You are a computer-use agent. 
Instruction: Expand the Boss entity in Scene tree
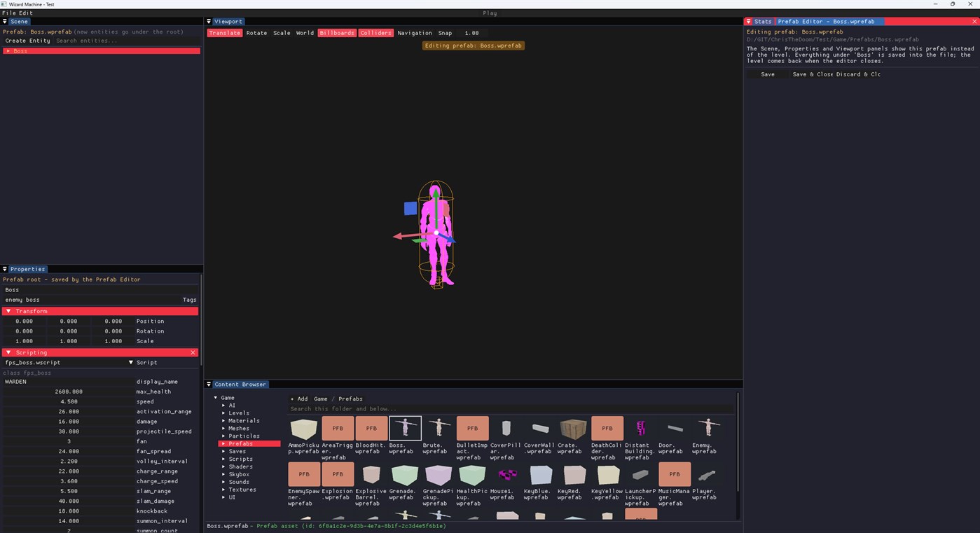pos(8,51)
